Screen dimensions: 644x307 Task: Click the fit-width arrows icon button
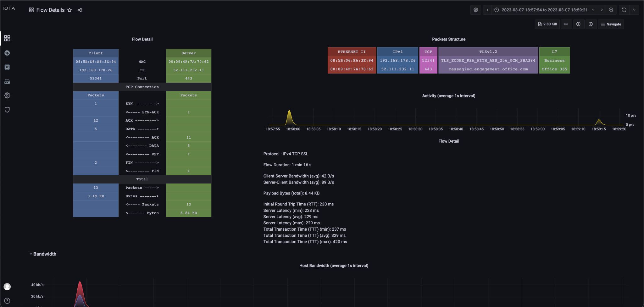(x=566, y=24)
